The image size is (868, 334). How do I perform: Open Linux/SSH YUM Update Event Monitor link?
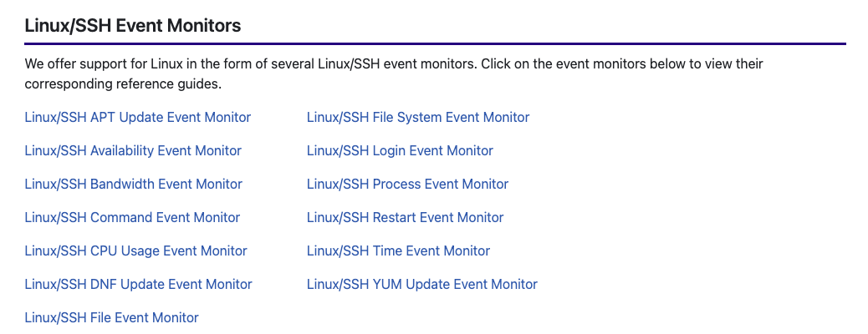click(x=421, y=285)
